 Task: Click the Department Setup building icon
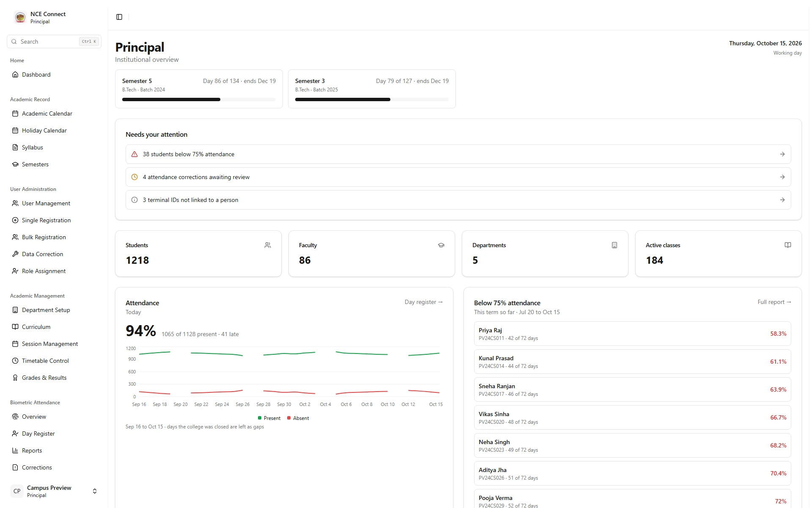(x=15, y=310)
